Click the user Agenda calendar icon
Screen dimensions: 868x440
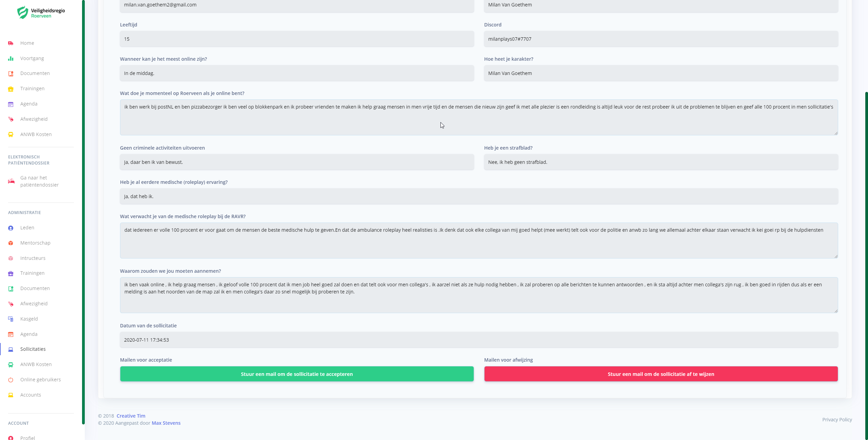[11, 104]
